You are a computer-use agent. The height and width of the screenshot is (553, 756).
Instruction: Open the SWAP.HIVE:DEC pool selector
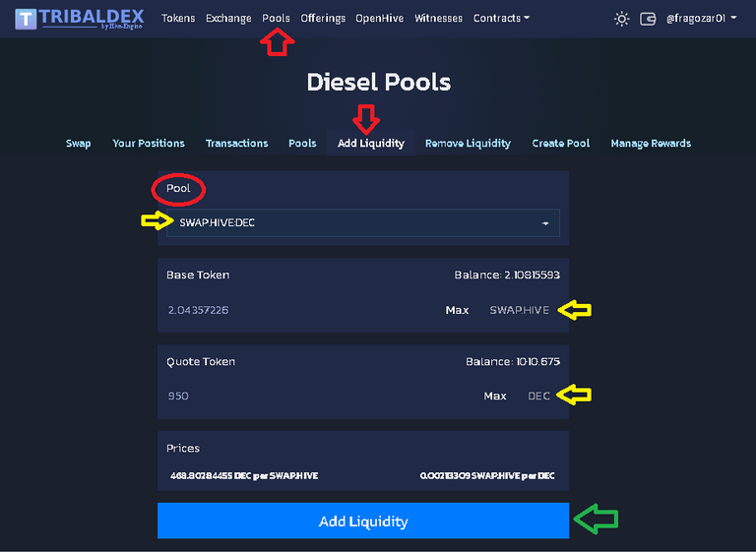point(363,222)
